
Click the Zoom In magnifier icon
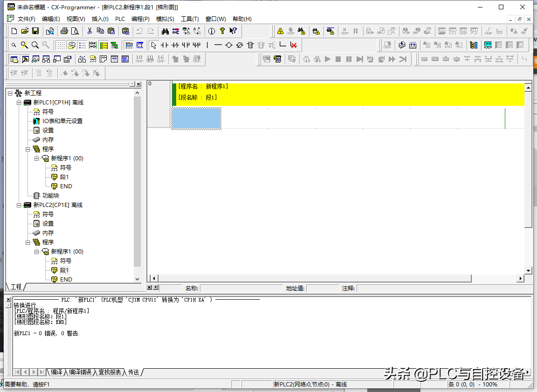tap(35, 45)
